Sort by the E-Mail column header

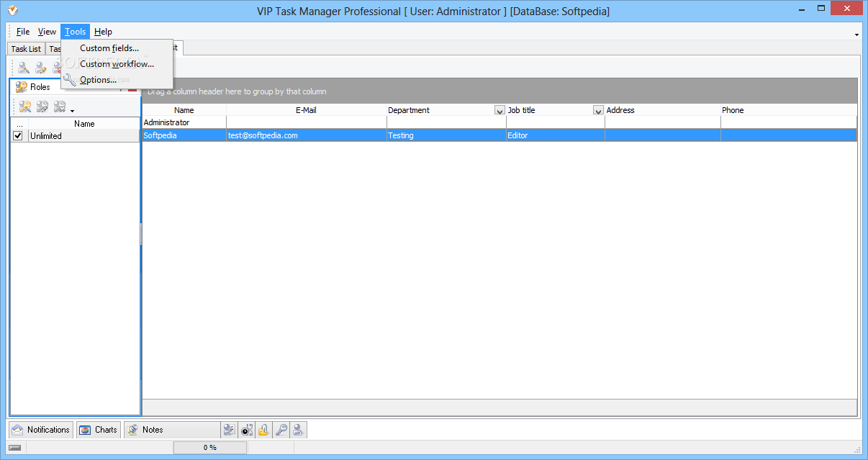tap(306, 110)
